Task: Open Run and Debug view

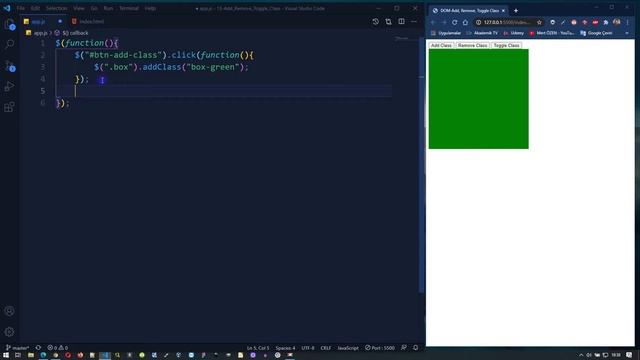Action: point(9,86)
